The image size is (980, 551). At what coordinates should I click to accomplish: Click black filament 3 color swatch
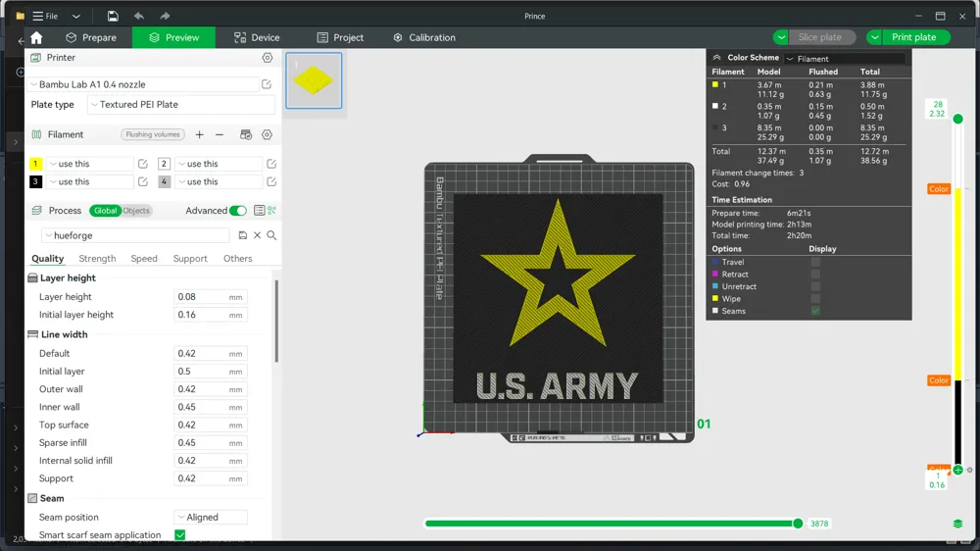[35, 182]
